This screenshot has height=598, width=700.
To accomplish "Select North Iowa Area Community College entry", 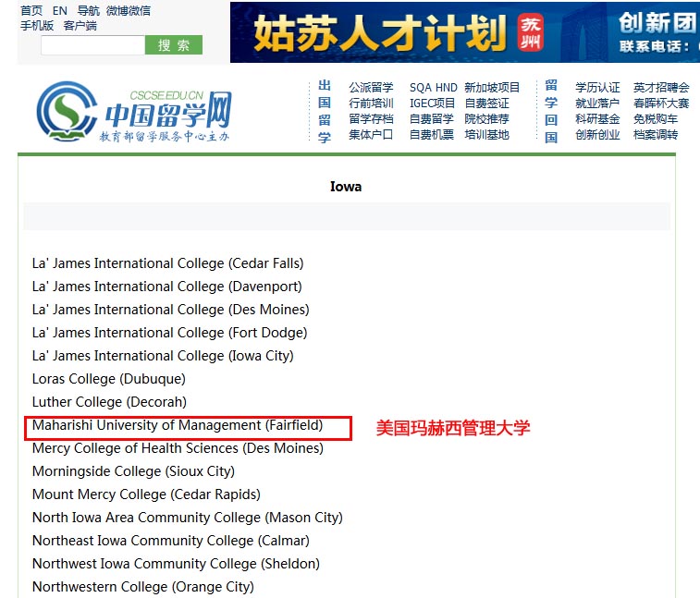I will click(188, 518).
